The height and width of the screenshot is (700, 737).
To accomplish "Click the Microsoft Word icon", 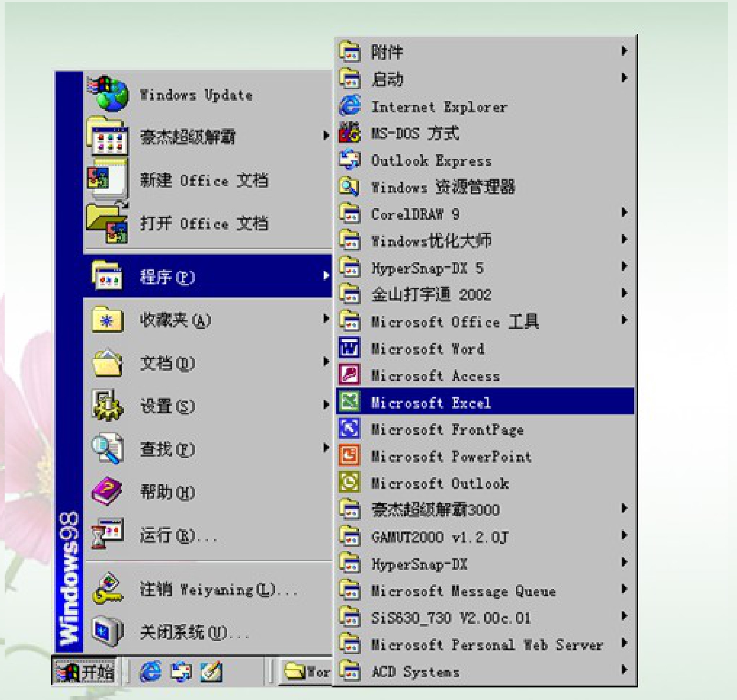I will point(350,348).
